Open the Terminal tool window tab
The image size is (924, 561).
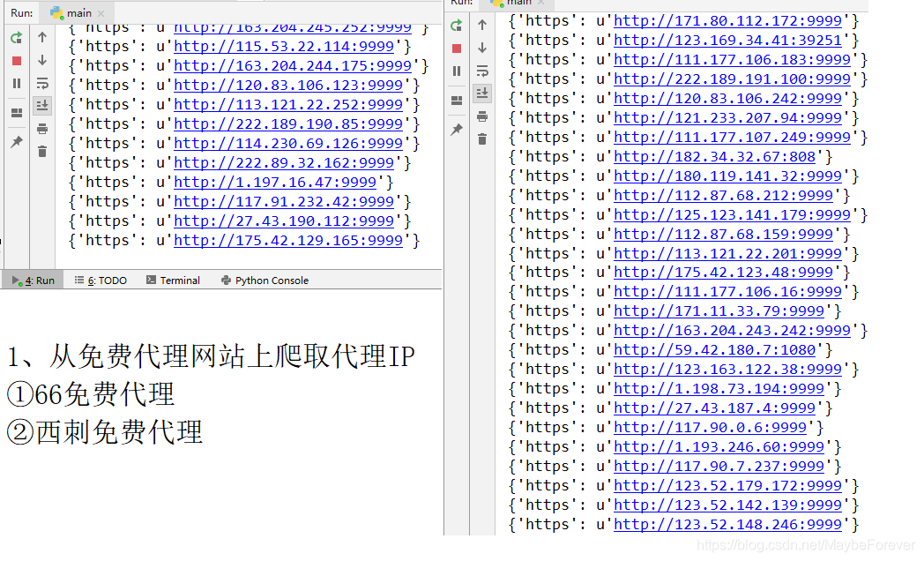(173, 280)
